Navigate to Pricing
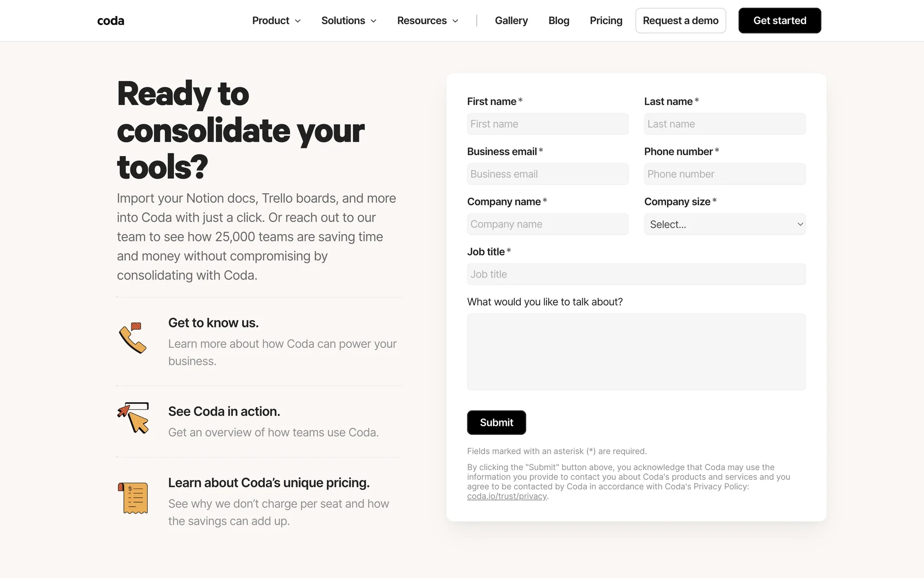Viewport: 924px width, 578px height. [606, 21]
